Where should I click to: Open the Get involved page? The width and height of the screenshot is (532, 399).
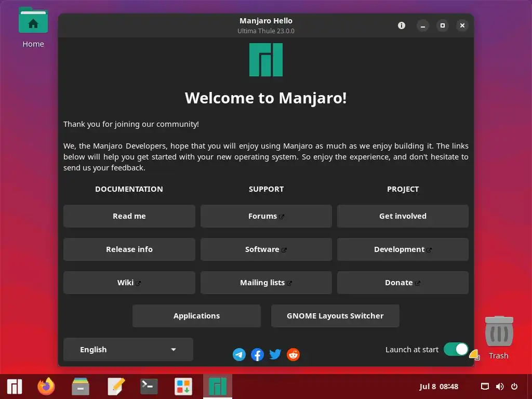[403, 216]
